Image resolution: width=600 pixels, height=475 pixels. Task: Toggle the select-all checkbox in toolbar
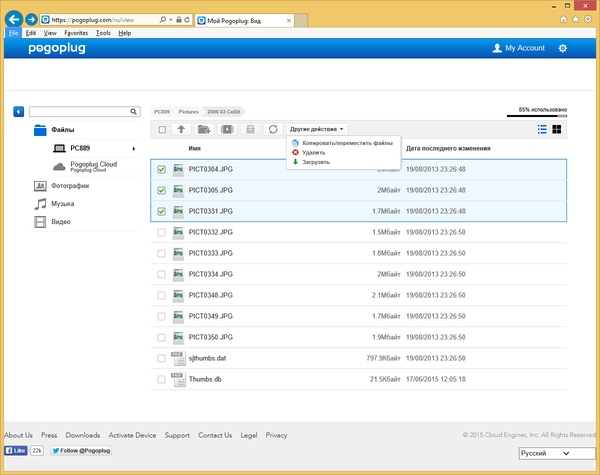(x=162, y=130)
